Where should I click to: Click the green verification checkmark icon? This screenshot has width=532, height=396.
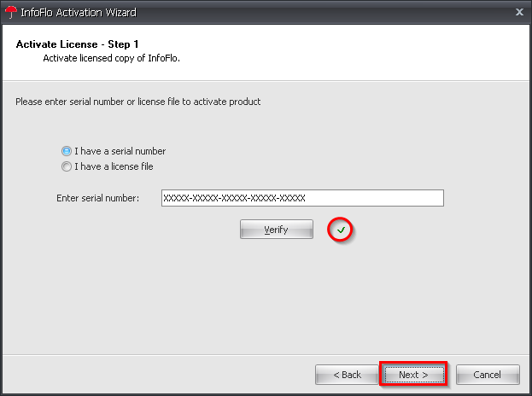click(x=342, y=230)
